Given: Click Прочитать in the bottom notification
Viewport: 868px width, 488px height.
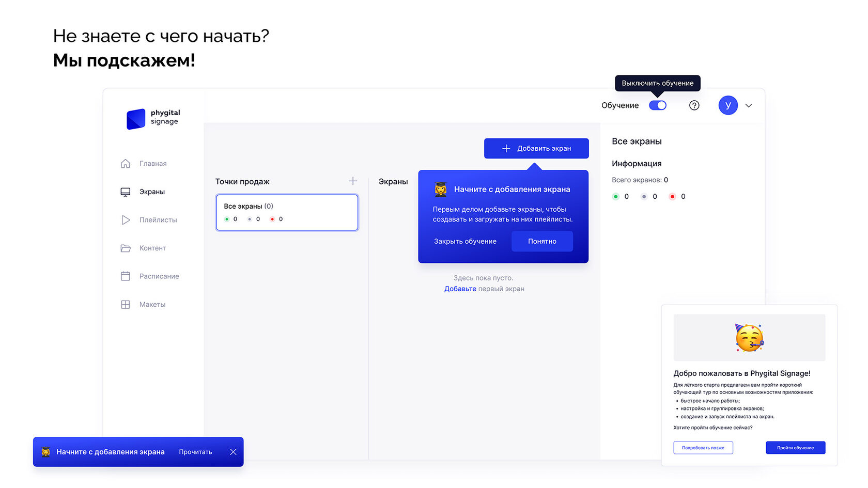Looking at the screenshot, I should point(195,452).
